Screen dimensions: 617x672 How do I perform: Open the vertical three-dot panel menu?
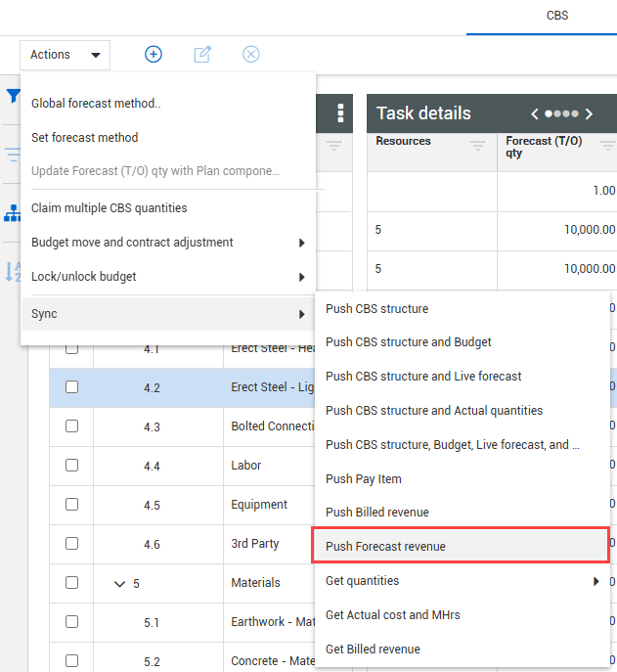[x=340, y=113]
